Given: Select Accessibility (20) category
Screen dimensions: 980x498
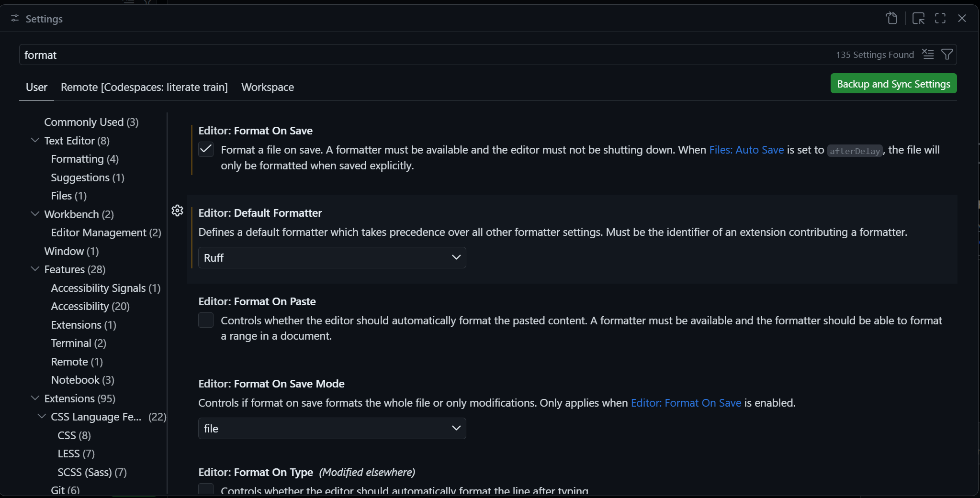Looking at the screenshot, I should click(90, 306).
